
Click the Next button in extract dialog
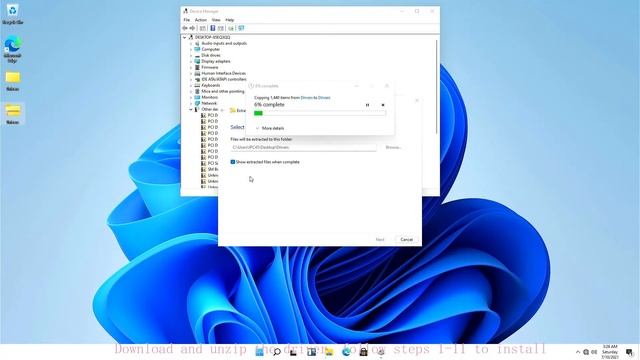[380, 240]
